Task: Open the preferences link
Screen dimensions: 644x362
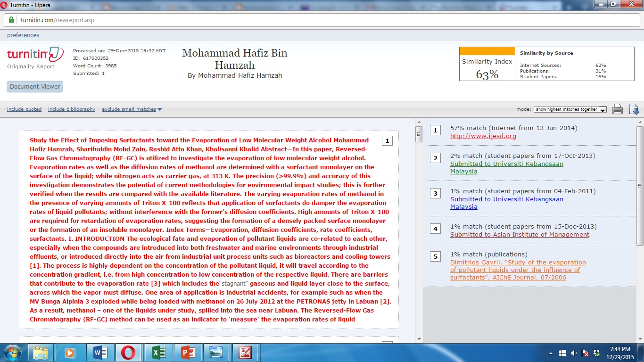Action: coord(23,35)
